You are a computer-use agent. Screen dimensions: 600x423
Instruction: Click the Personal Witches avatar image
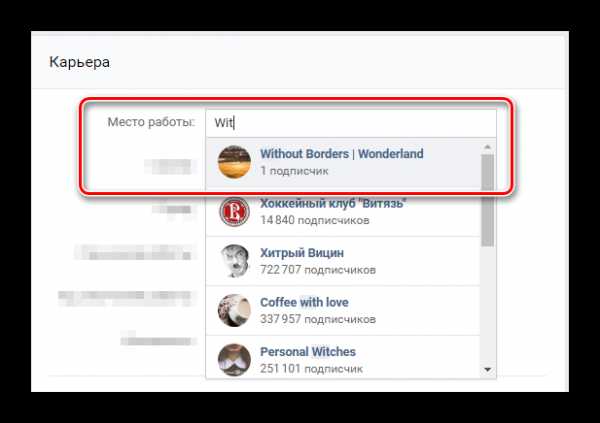(234, 359)
